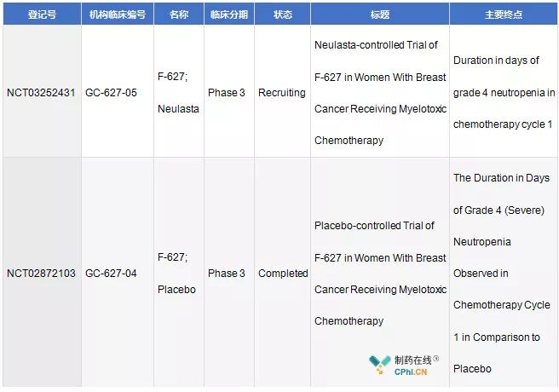The image size is (559, 392).
Task: Click the 状态 column header
Action: [x=282, y=14]
